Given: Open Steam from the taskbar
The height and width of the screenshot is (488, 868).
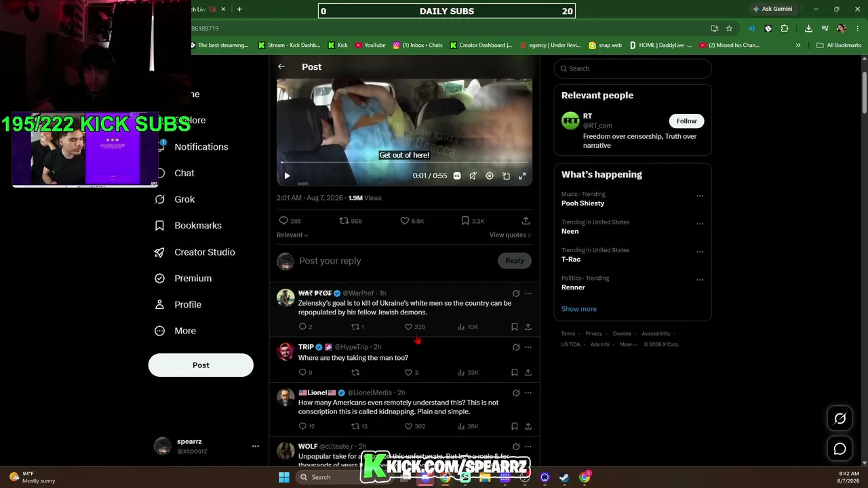Looking at the screenshot, I should [564, 477].
